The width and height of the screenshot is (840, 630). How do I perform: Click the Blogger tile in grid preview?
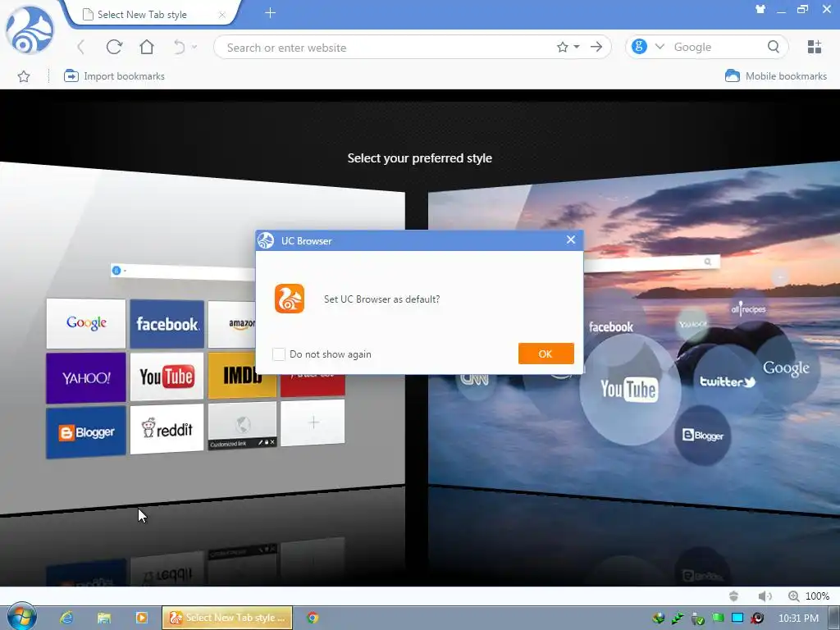85,432
